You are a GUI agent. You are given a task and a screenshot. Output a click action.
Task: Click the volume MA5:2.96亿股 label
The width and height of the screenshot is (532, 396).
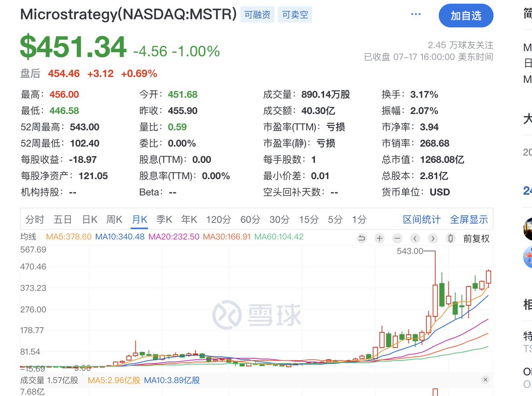[x=114, y=380]
